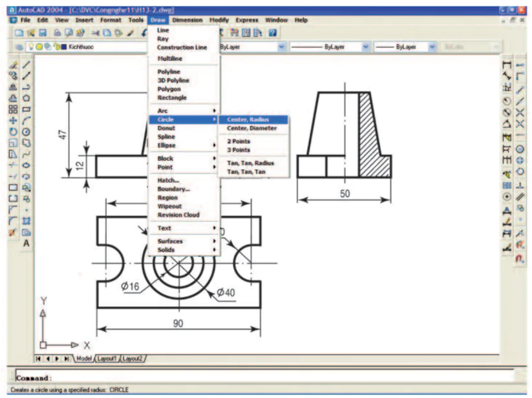Select the Erase tool in Modify toolbar
Screen dimensions: 532x398
[x=13, y=65]
